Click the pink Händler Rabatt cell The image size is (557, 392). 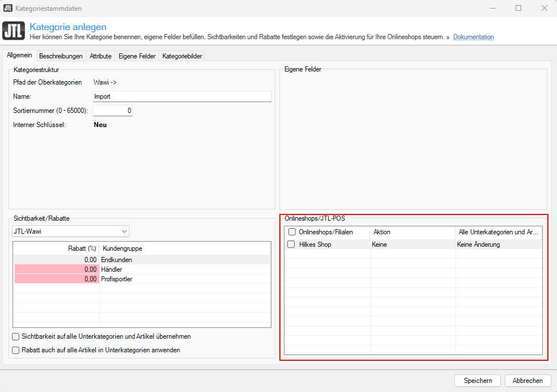56,269
